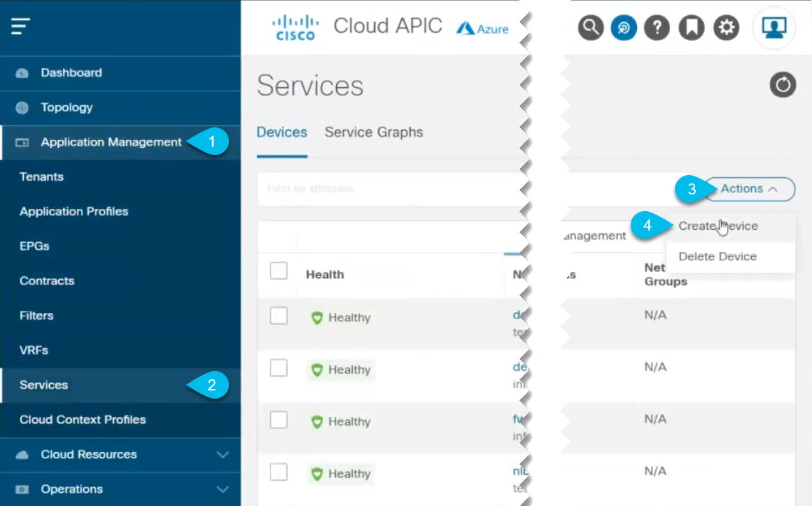This screenshot has width=812, height=506.
Task: Click first row Healthy shield icon
Action: coord(317,318)
